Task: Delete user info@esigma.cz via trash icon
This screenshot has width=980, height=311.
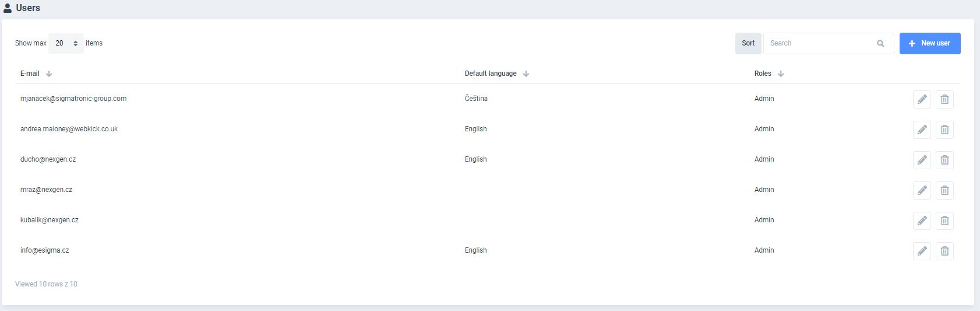Action: pyautogui.click(x=944, y=251)
